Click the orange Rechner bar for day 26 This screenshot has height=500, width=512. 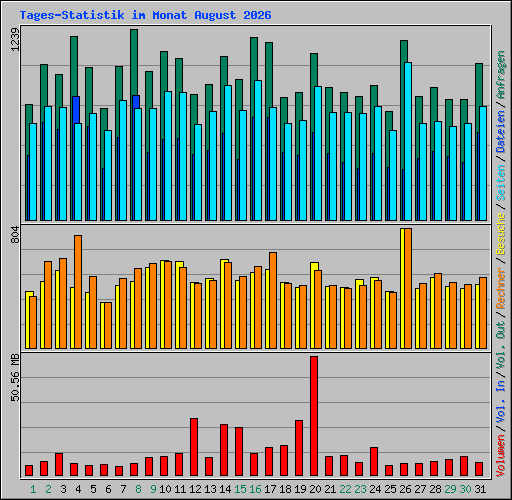coord(408,289)
